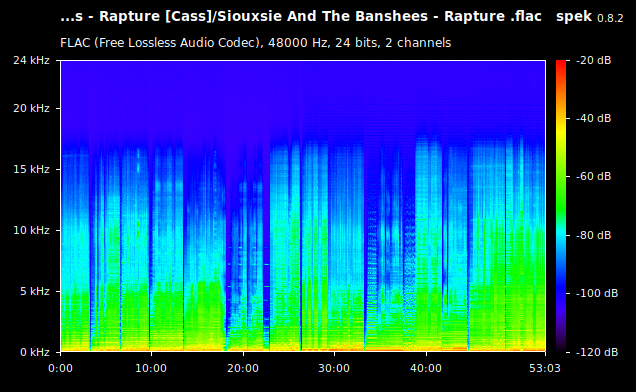Screen dimensions: 636x392
Task: Click the -80 dB scale label
Action: pos(594,235)
